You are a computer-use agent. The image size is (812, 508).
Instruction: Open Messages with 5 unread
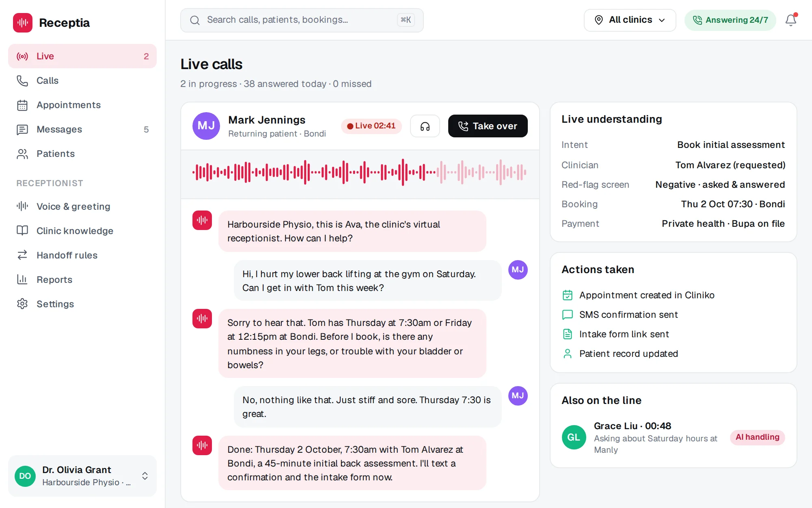[82, 129]
